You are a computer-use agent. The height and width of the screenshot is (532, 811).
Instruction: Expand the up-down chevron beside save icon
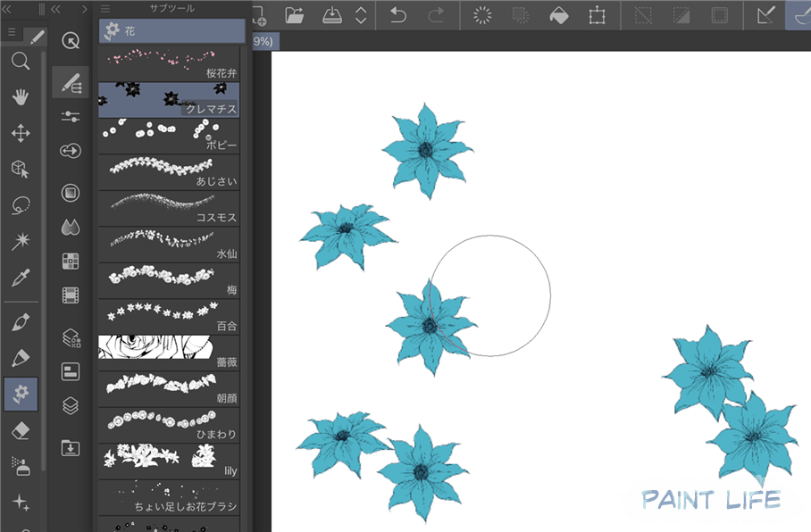point(361,15)
